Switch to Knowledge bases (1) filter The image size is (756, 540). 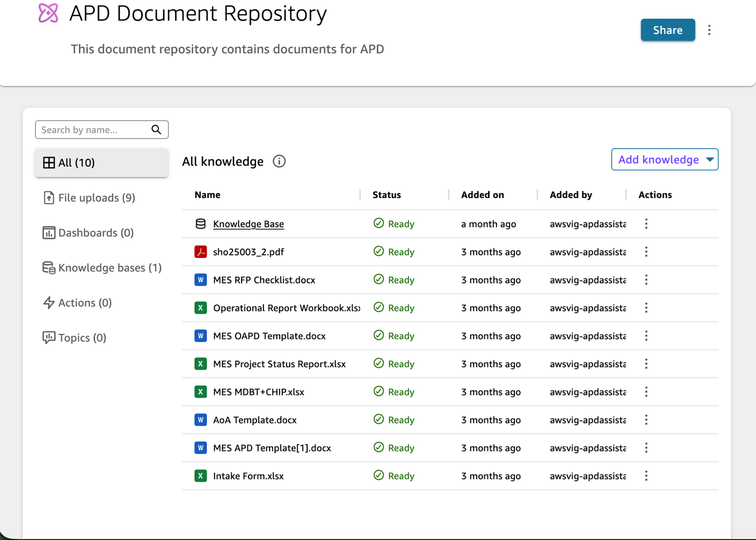109,268
